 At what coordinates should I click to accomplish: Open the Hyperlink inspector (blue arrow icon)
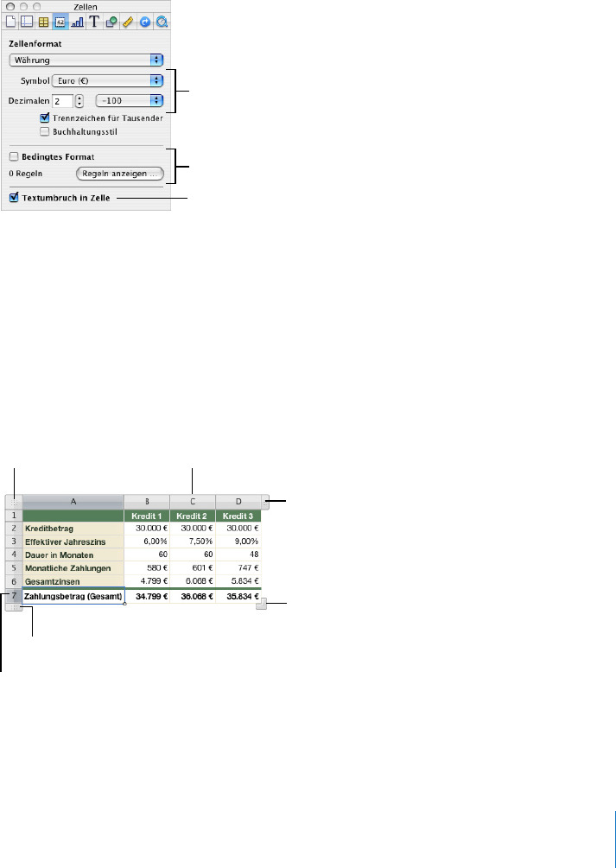click(145, 22)
